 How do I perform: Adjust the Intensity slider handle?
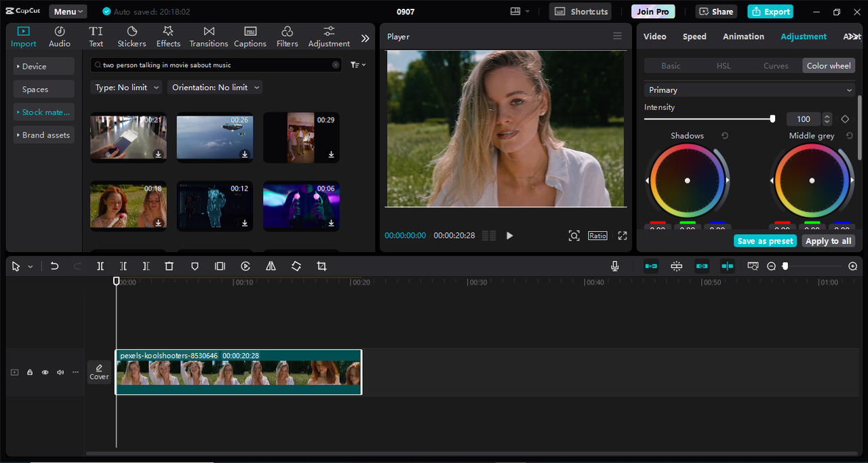click(772, 119)
